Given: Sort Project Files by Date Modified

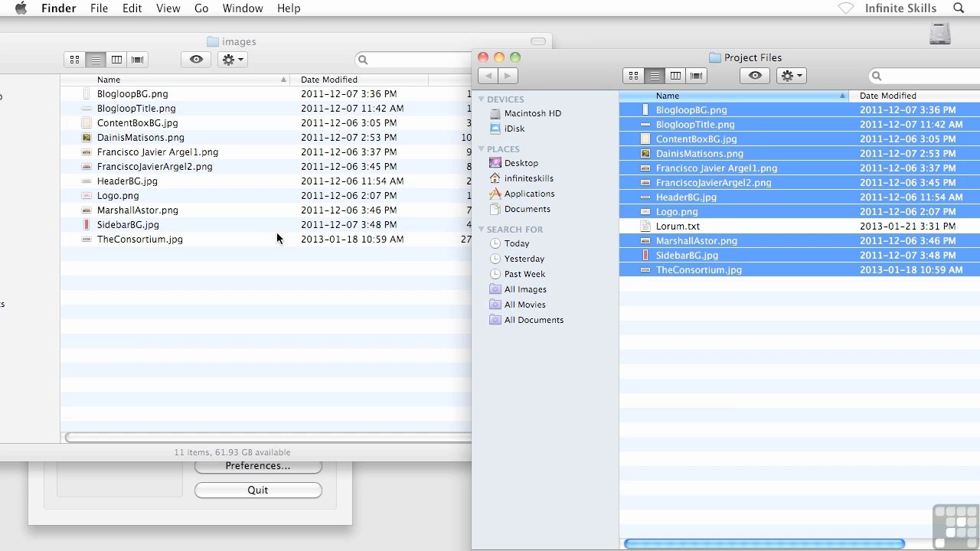Looking at the screenshot, I should 915,96.
